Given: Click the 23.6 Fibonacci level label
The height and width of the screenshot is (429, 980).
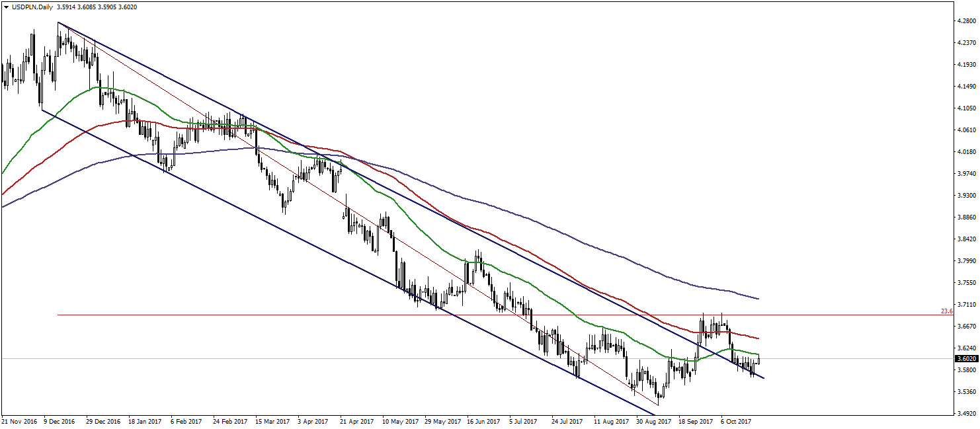Looking at the screenshot, I should (x=946, y=311).
